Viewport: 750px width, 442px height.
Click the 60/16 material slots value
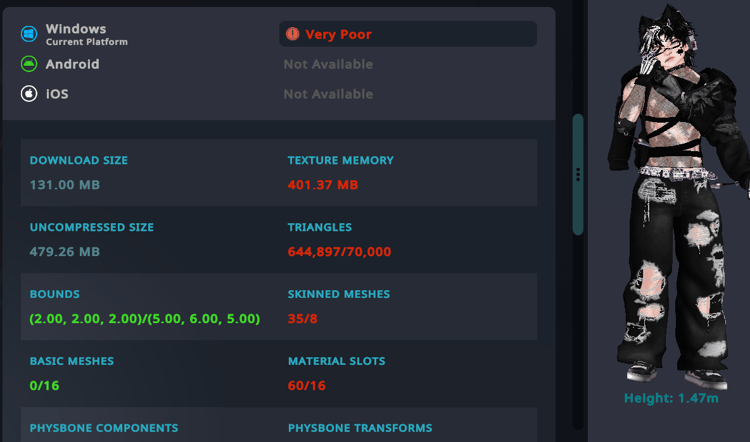307,386
